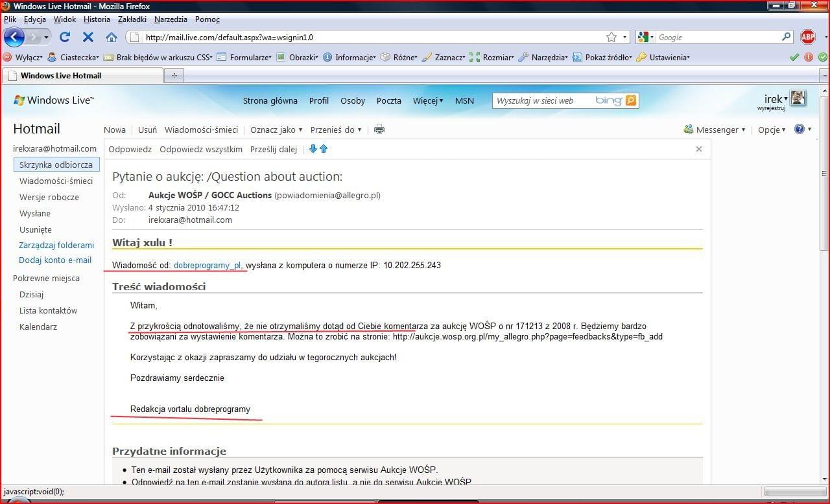Click the user profile picture thumbnail

798,98
